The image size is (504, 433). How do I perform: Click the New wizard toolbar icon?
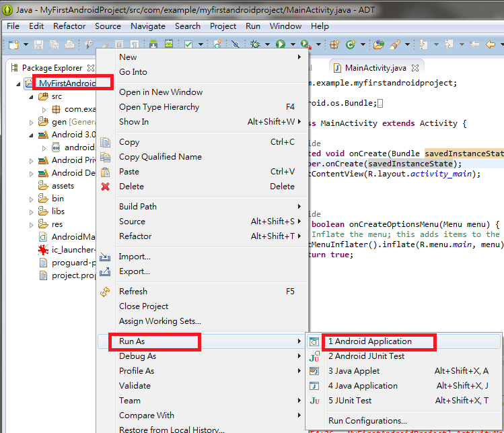pos(14,44)
